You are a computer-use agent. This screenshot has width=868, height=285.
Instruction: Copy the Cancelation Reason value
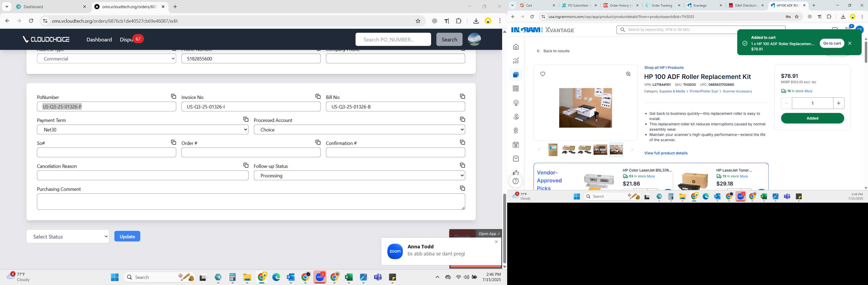click(x=246, y=165)
